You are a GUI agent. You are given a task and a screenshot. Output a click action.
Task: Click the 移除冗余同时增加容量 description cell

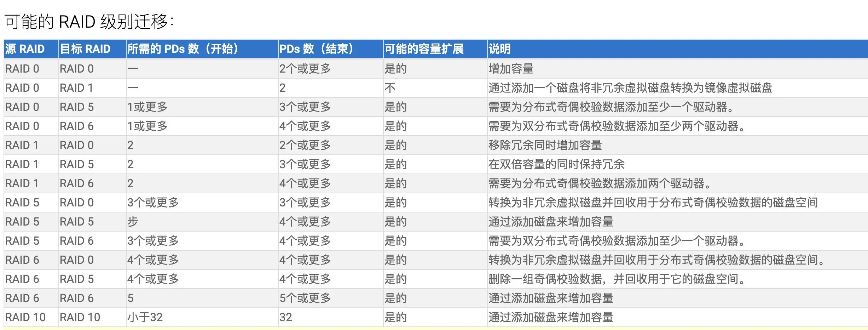coord(545,145)
